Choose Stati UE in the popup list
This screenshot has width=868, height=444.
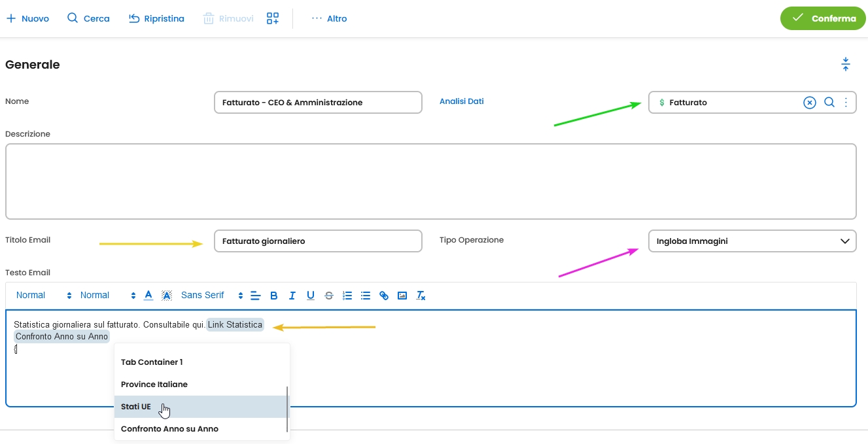point(136,407)
